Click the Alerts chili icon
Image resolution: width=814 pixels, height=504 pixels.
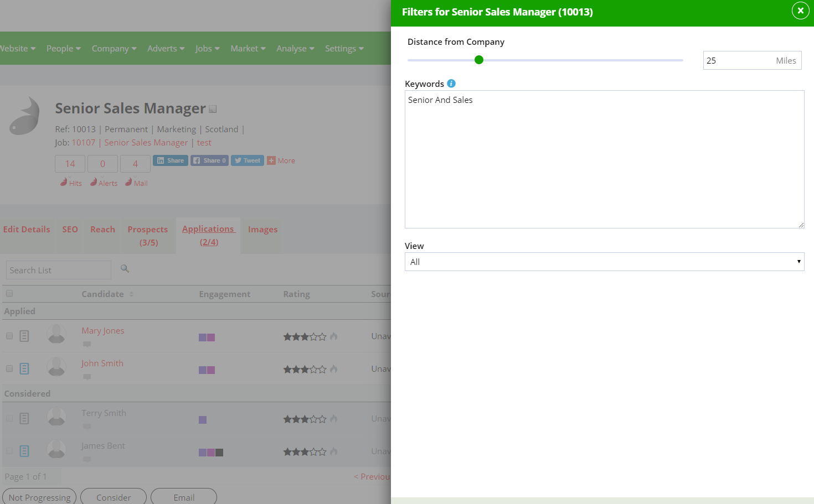(x=94, y=181)
